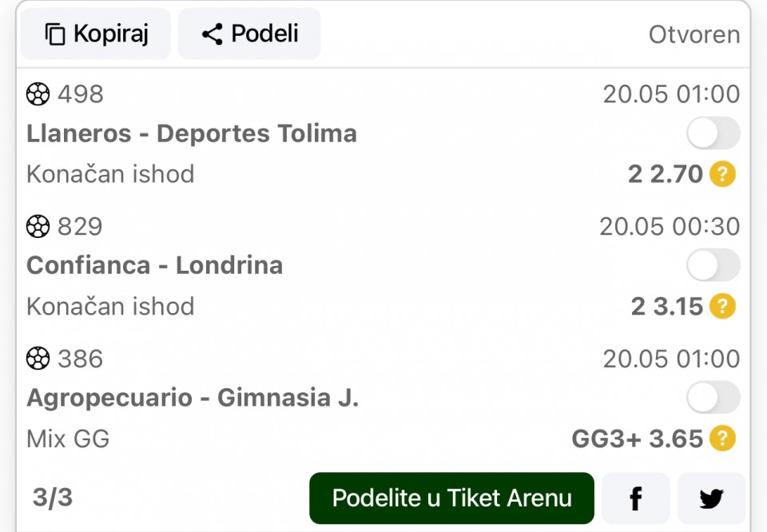Click the Kopiraj copy button
Viewport: 767px width, 532px height.
(x=96, y=34)
